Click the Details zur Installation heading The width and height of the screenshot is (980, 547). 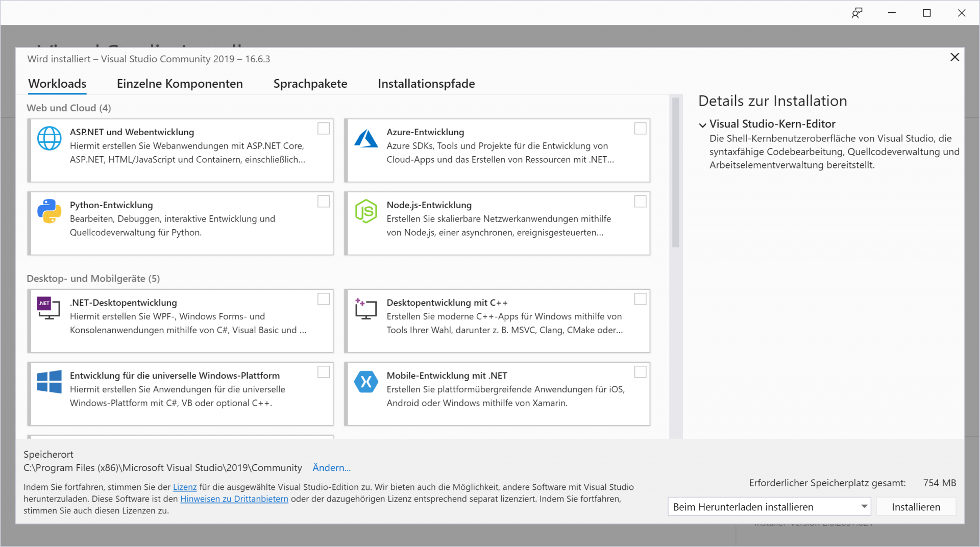tap(772, 101)
